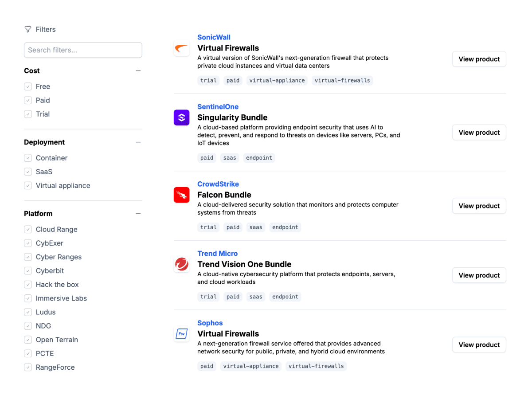Viewport: 532px width, 399px height.
Task: Click Sophos's virtual-firewalls tag
Action: coord(316,366)
